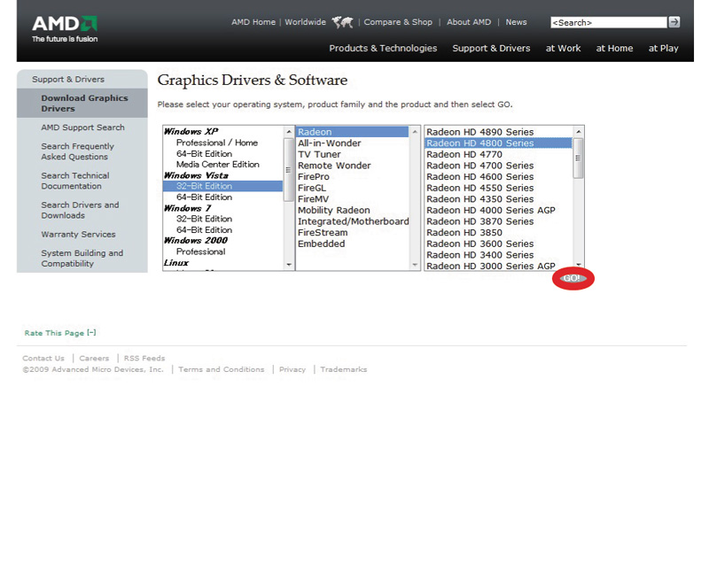Select Radeon HD 3400 Series
Image resolution: width=709 pixels, height=588 pixels.
[479, 255]
